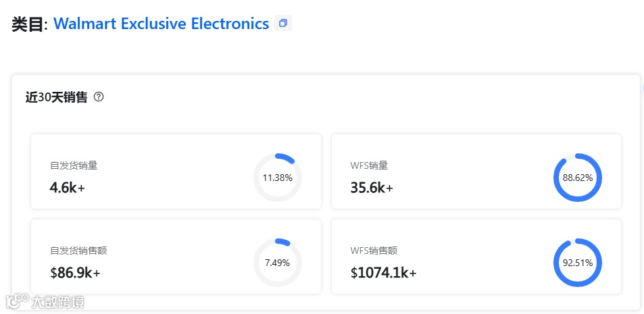Click the blue arc on 自发货销量 ring
644x314 pixels.
287,159
